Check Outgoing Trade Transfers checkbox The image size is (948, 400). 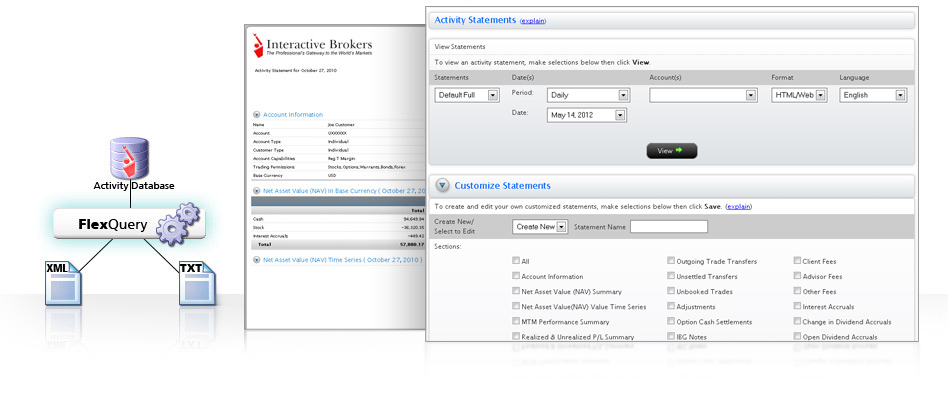tap(671, 261)
